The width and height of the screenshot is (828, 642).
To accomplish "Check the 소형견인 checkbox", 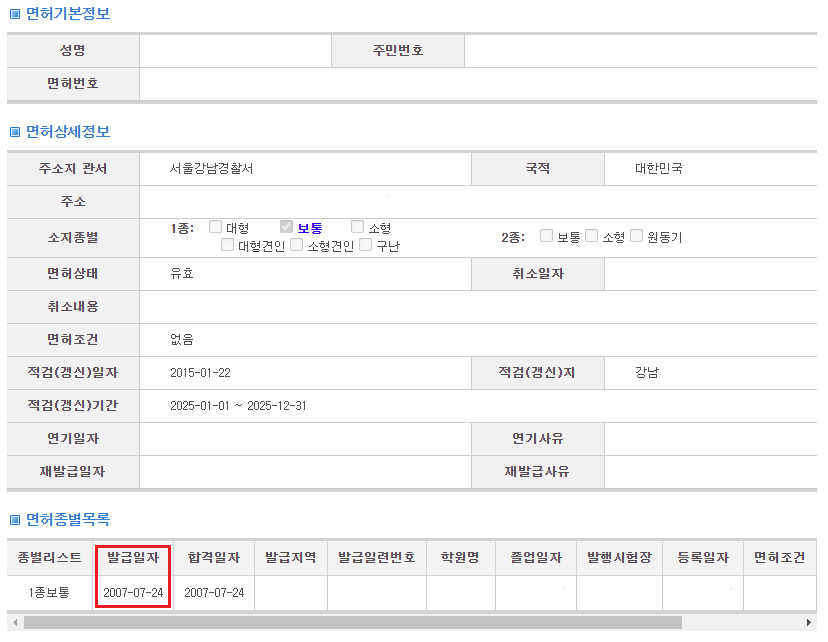I will tap(297, 245).
